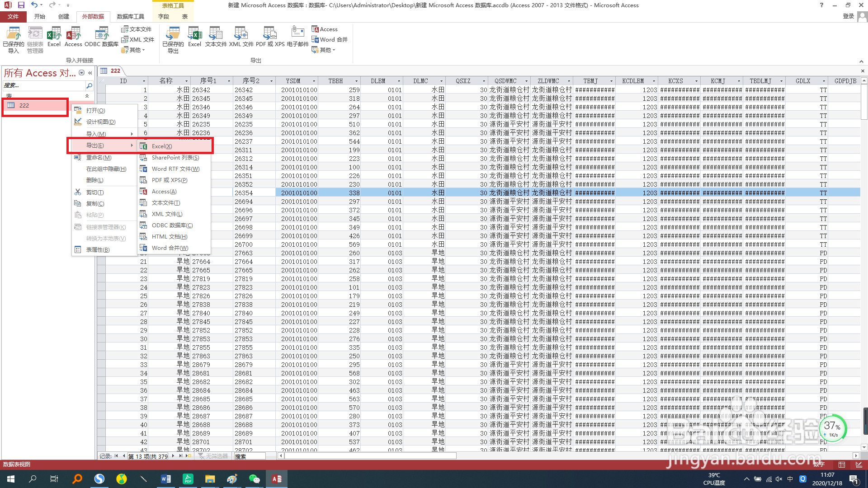Open Word app from Windows taskbar
The height and width of the screenshot is (488, 868).
tap(165, 479)
